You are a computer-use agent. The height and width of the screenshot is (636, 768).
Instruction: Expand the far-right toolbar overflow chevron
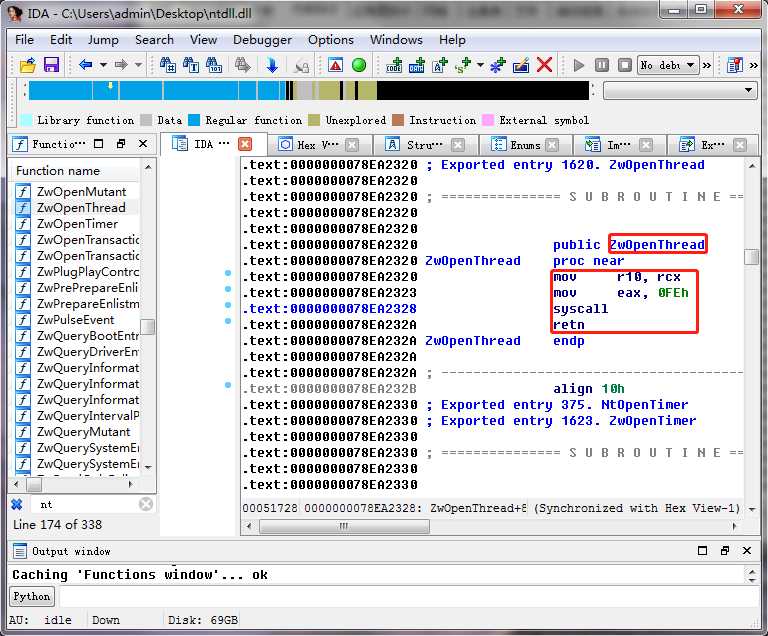(754, 65)
